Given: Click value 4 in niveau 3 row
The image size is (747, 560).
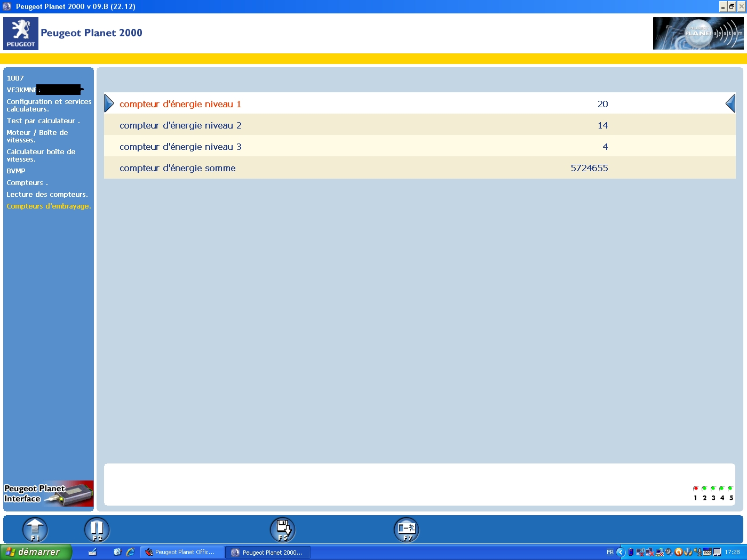Looking at the screenshot, I should click(x=605, y=147).
